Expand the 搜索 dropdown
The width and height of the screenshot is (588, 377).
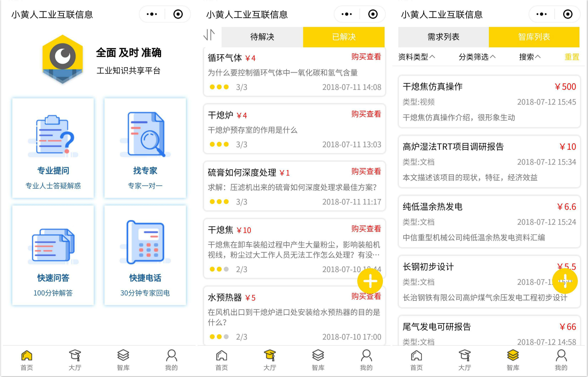click(x=530, y=57)
